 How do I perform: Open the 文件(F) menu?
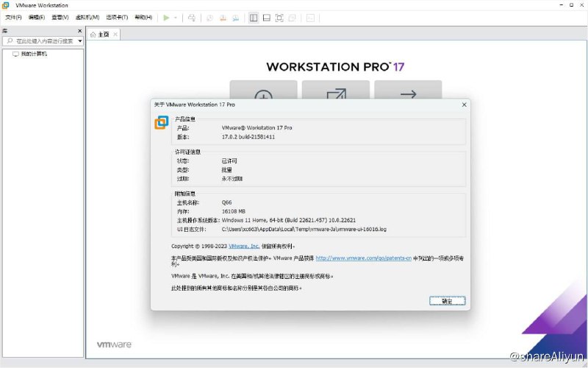(x=14, y=17)
